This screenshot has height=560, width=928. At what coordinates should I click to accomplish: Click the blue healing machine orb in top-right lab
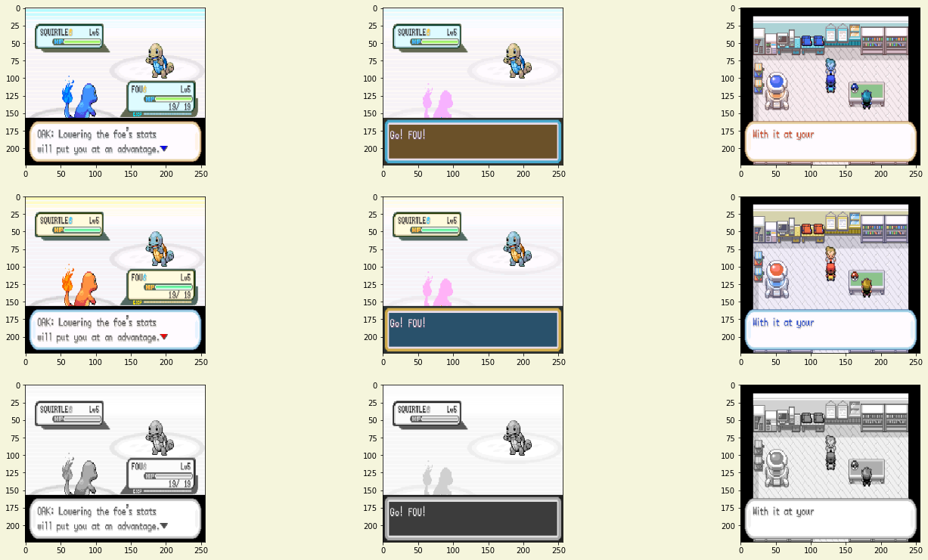coord(775,82)
